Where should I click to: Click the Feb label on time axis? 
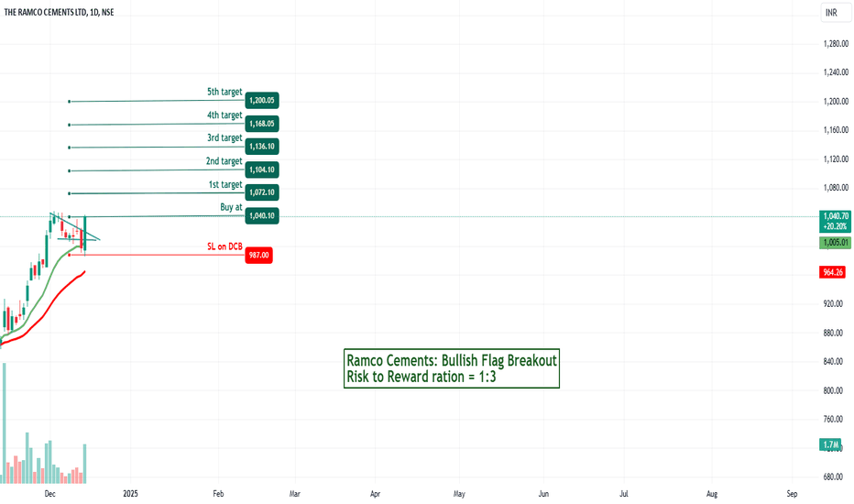pyautogui.click(x=218, y=494)
